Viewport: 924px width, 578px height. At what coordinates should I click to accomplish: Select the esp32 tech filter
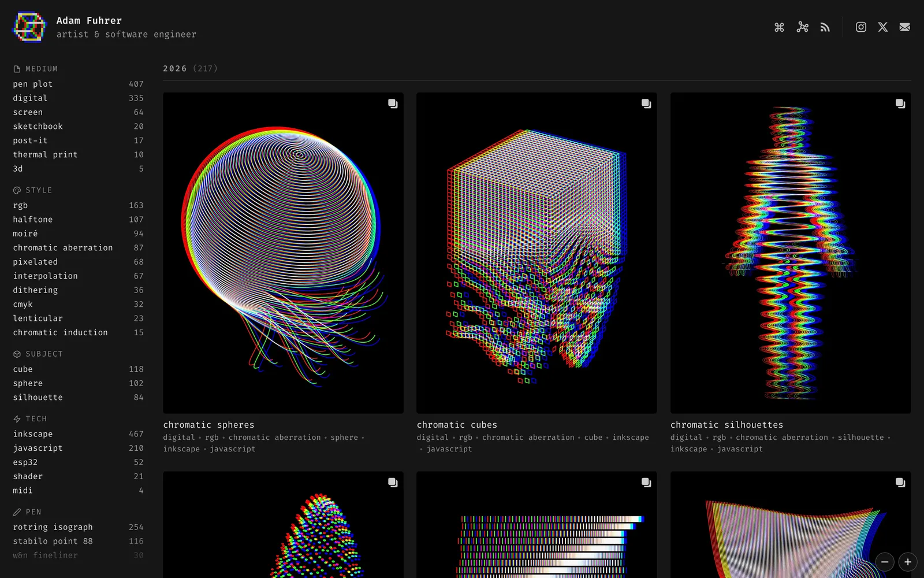coord(78,462)
